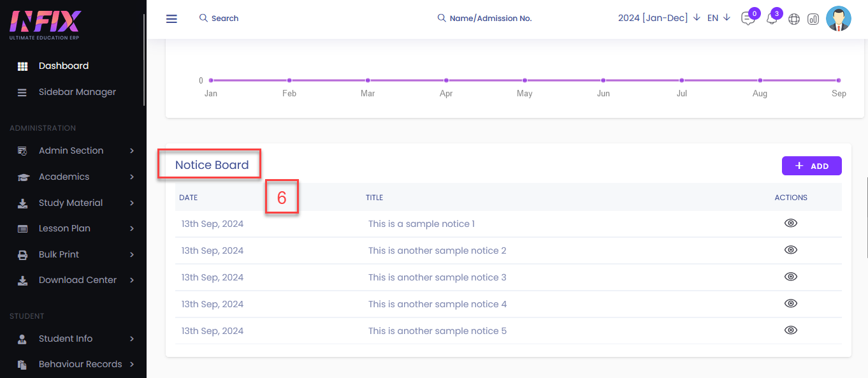868x378 pixels.
Task: View sample notice 3 eye icon
Action: click(x=791, y=277)
